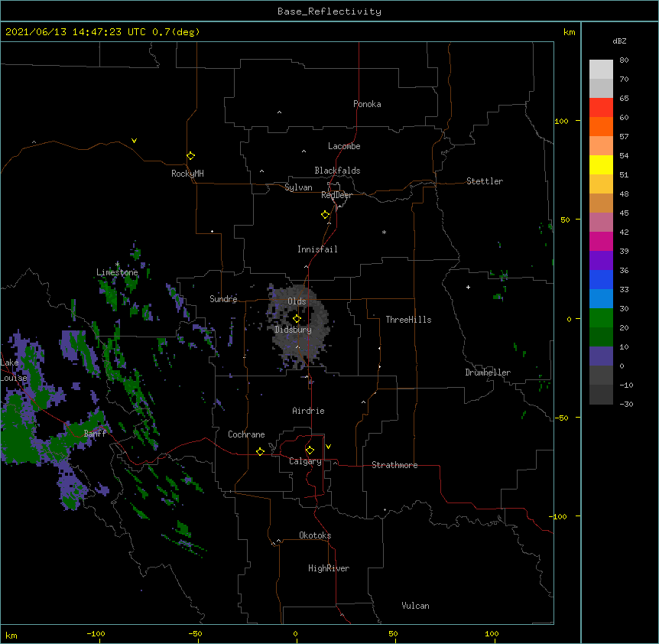This screenshot has width=659, height=644.
Task: Click the Strathmore label
Action: pos(394,465)
